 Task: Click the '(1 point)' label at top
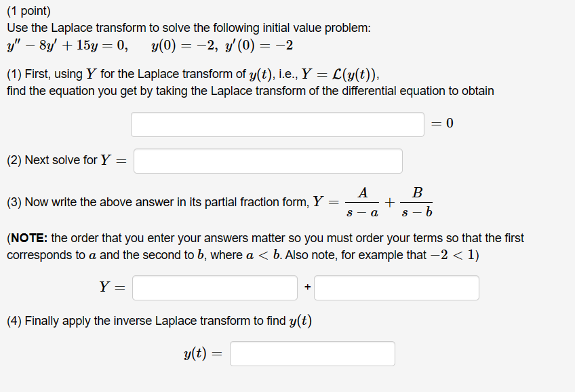[x=28, y=11]
